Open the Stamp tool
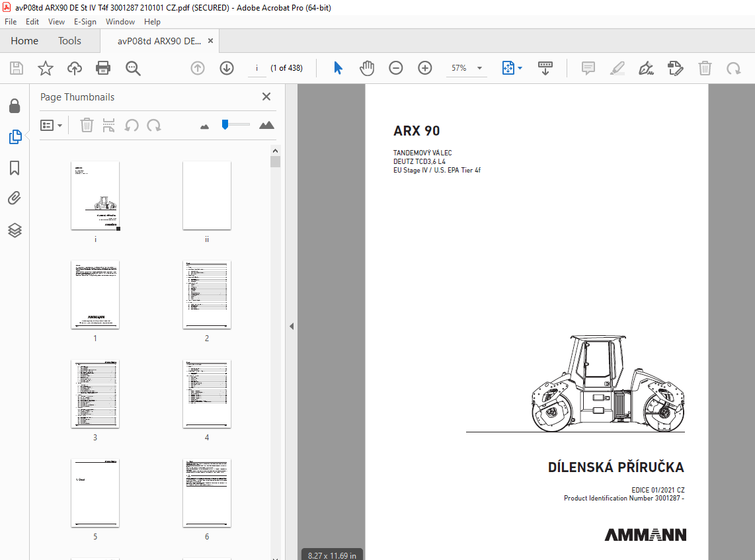755x560 pixels. [x=676, y=68]
